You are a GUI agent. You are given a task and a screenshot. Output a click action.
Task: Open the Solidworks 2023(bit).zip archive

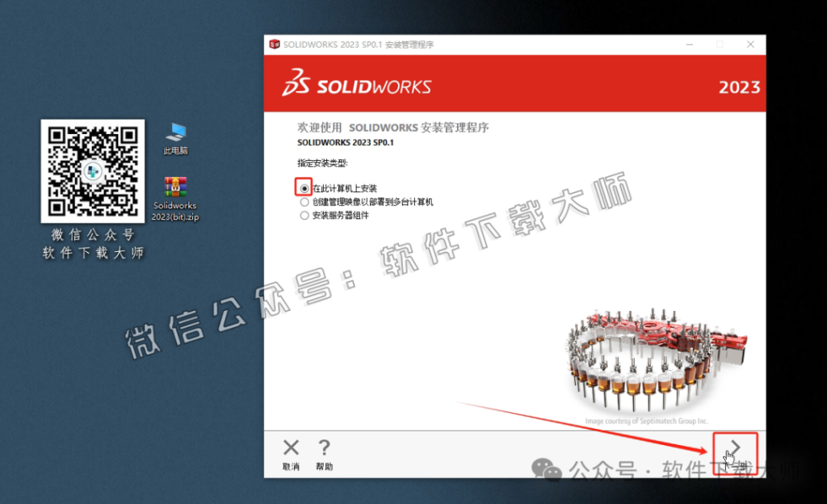pos(174,186)
